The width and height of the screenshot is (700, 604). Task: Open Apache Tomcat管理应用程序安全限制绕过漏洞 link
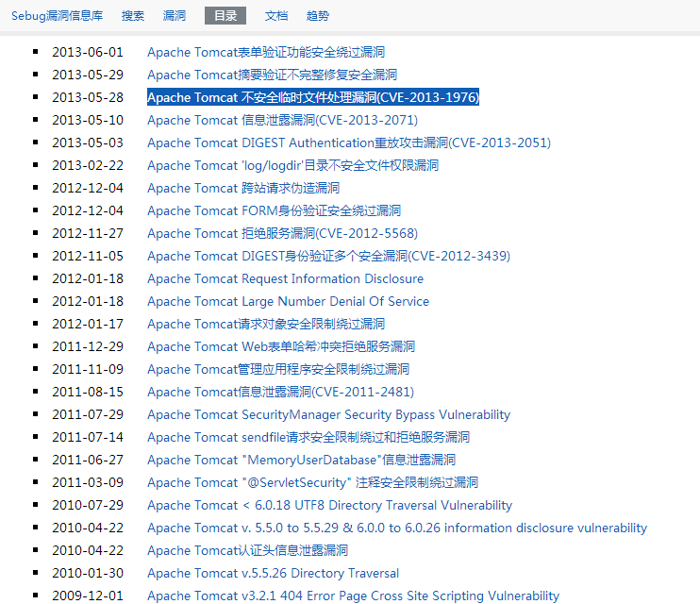click(x=278, y=369)
